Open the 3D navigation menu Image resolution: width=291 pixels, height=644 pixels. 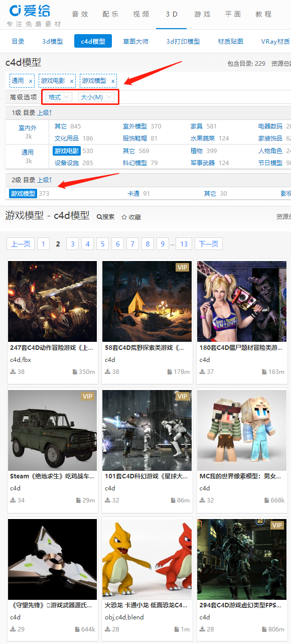pyautogui.click(x=172, y=14)
